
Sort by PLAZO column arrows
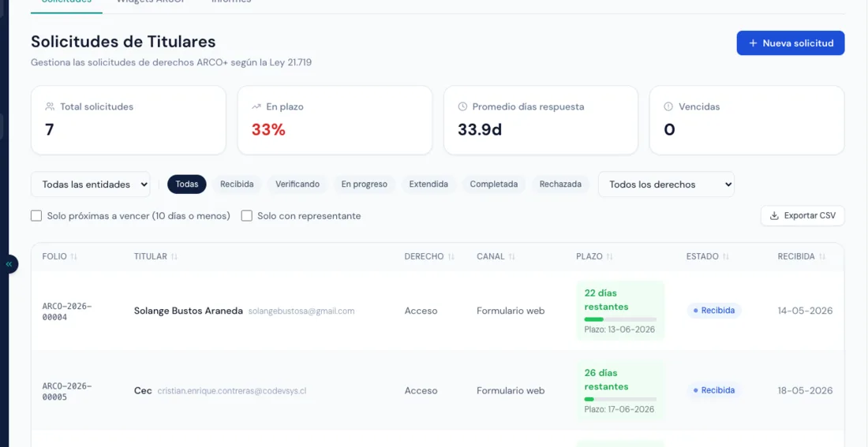tap(609, 257)
